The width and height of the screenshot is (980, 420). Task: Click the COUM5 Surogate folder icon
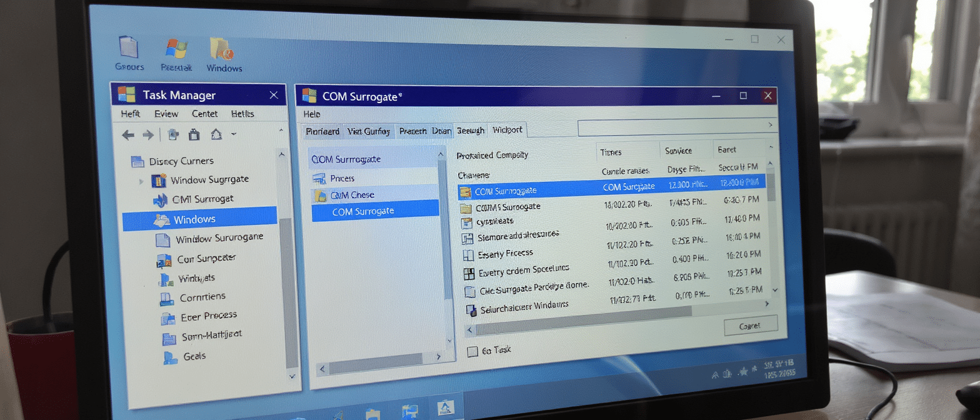(x=466, y=208)
